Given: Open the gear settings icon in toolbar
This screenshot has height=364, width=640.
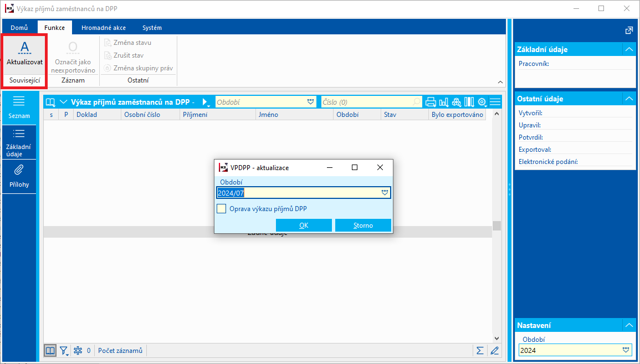Looking at the screenshot, I should 482,102.
